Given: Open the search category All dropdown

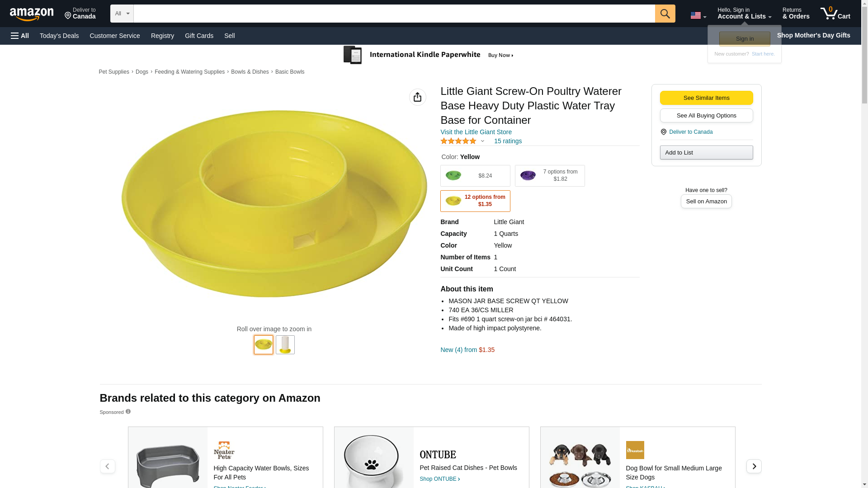Looking at the screenshot, I should 122,14.
